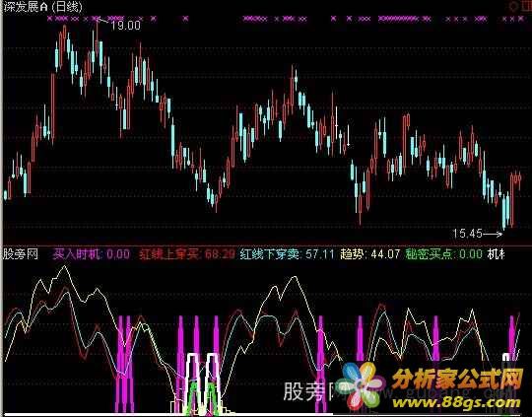This screenshot has height=417, width=532.
Task: Click the 红线下穿卖 57.11 label
Action: [287, 254]
